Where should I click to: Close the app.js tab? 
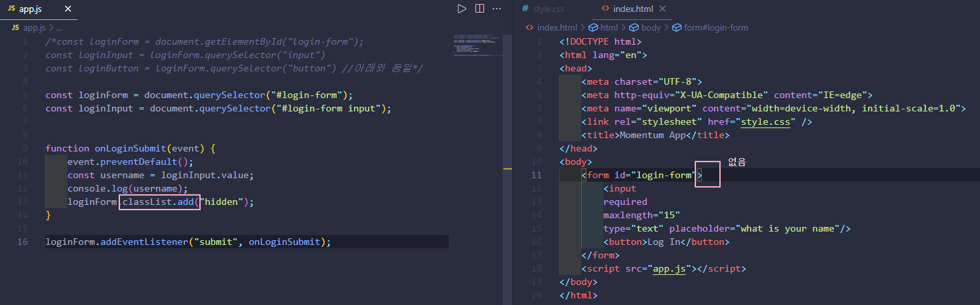(x=67, y=9)
